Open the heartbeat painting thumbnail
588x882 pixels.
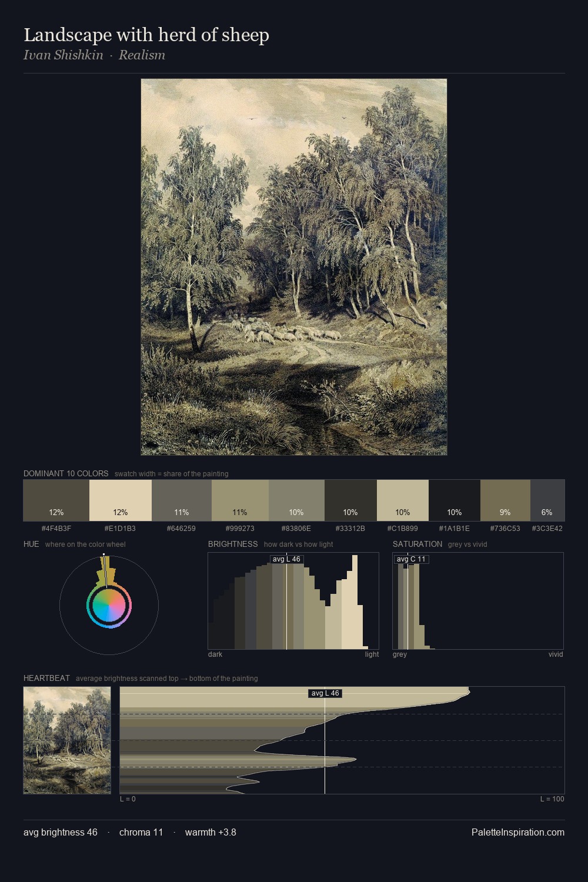click(x=67, y=740)
